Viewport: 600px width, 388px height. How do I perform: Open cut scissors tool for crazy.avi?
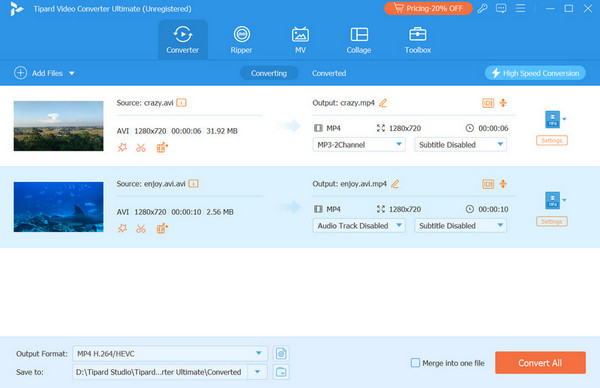click(141, 148)
